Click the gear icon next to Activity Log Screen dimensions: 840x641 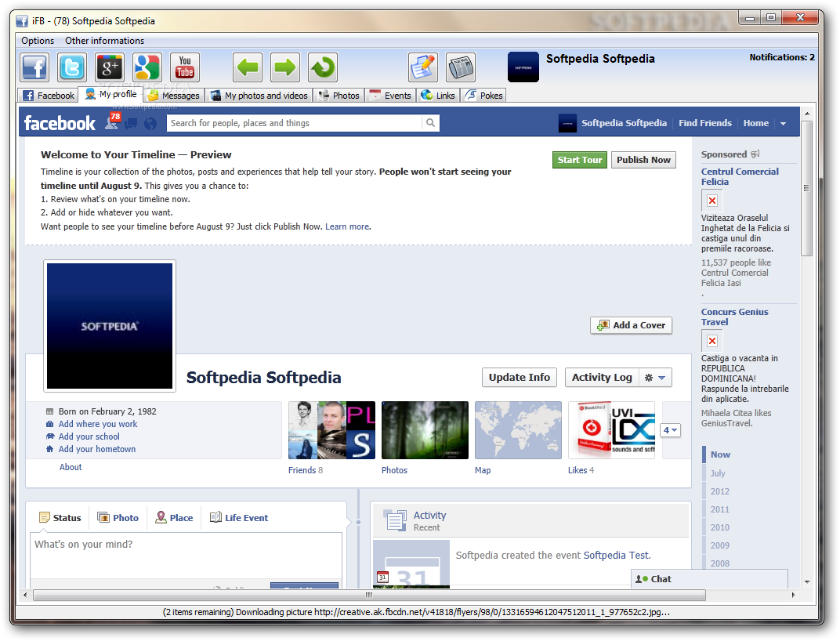(x=649, y=377)
